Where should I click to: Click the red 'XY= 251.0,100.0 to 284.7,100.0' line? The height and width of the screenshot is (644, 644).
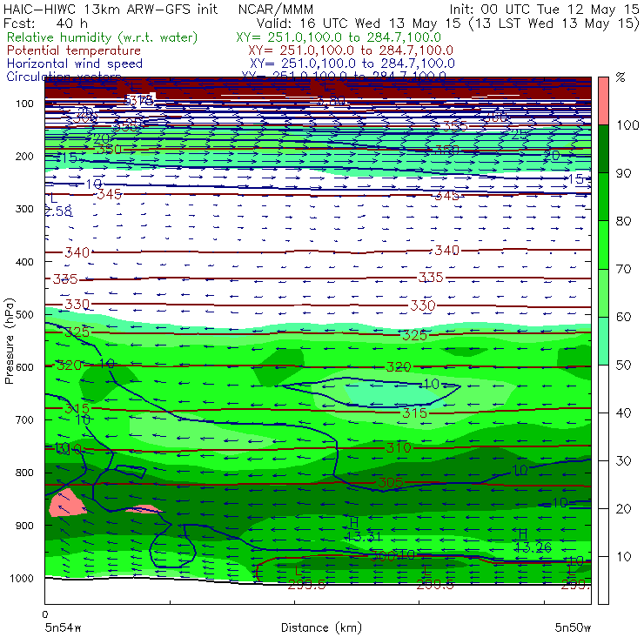[x=351, y=50]
